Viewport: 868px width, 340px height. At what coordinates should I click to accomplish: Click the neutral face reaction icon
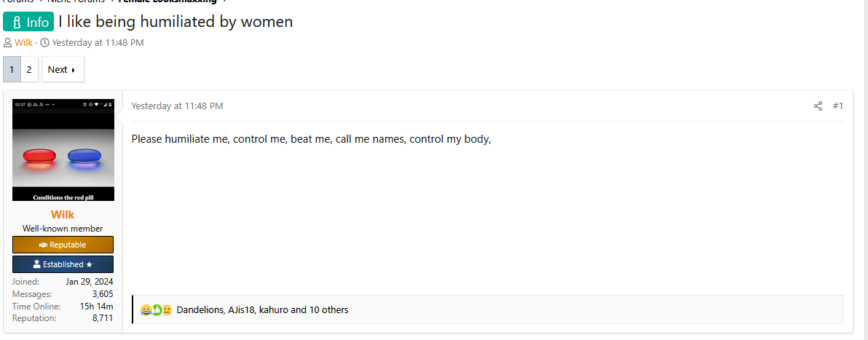tap(167, 310)
